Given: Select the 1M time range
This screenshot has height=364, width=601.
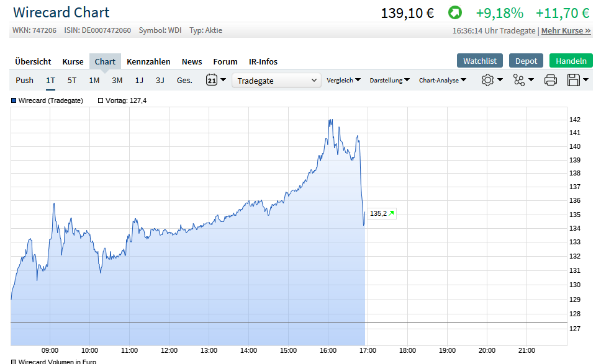Looking at the screenshot, I should [94, 81].
